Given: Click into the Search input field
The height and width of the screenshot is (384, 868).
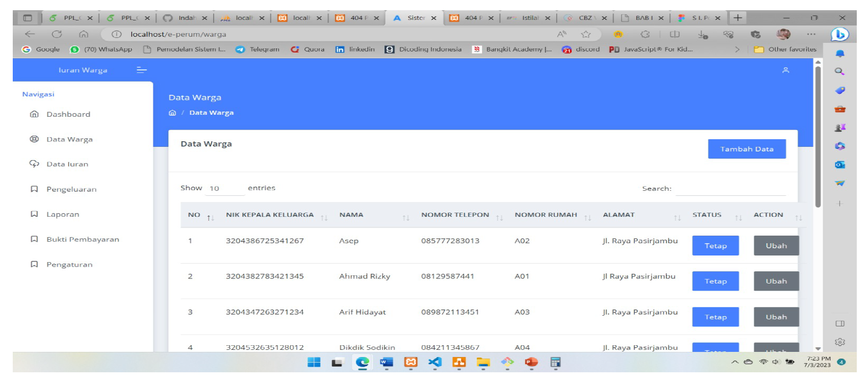Looking at the screenshot, I should coord(730,189).
